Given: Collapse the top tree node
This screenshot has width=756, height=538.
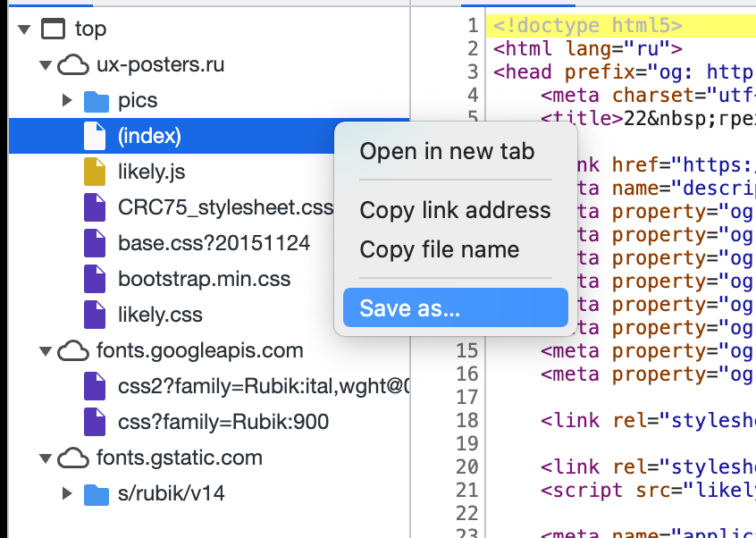Looking at the screenshot, I should click(23, 29).
